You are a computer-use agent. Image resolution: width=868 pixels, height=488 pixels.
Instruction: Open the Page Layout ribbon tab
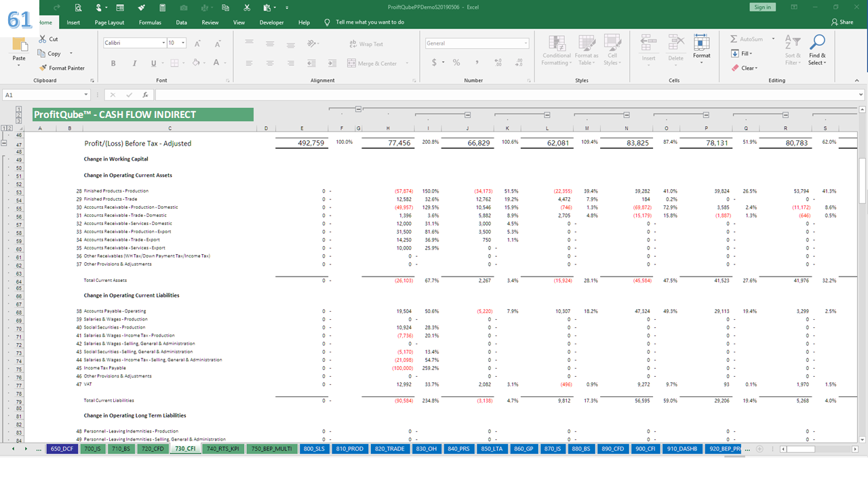click(109, 22)
